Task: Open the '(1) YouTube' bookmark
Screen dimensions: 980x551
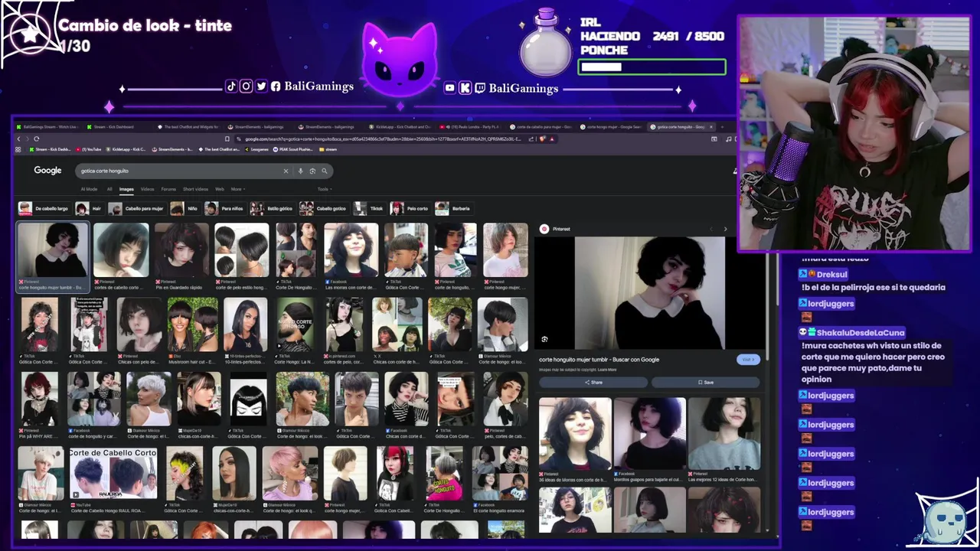Action: [x=90, y=149]
